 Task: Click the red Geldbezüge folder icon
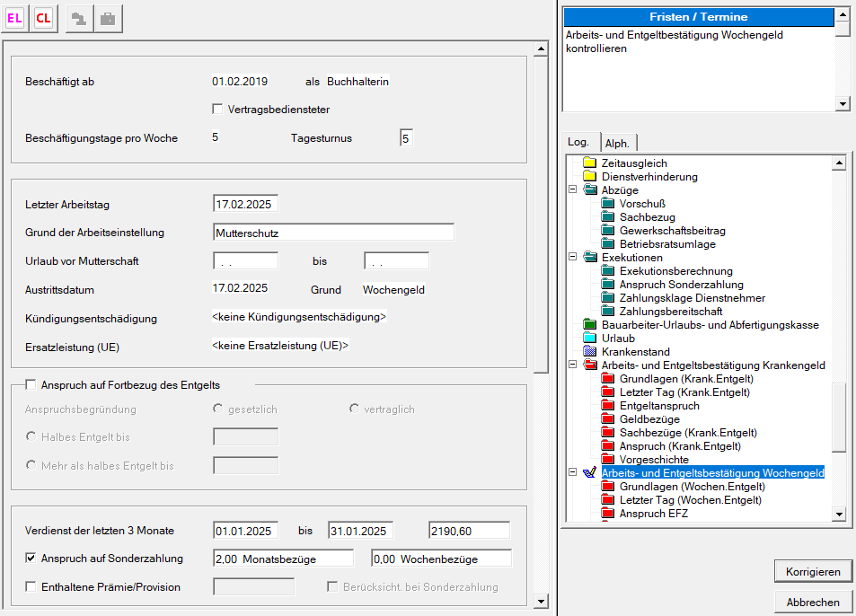[x=608, y=419]
